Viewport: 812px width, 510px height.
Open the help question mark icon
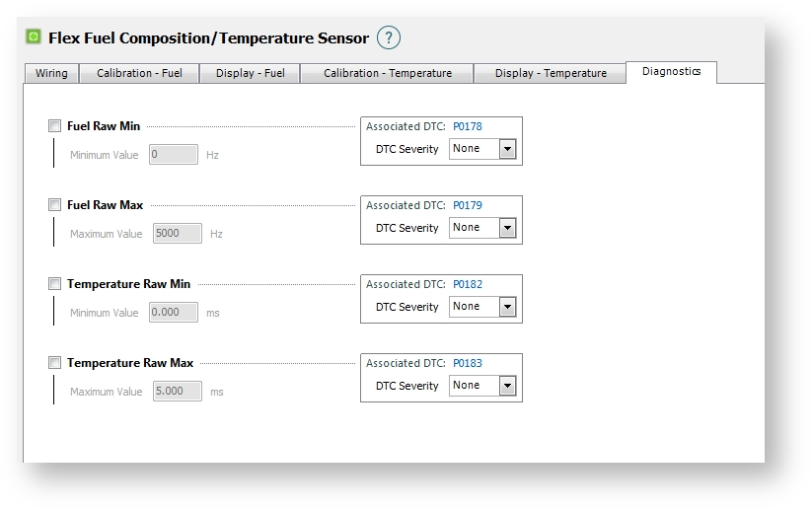tap(389, 38)
